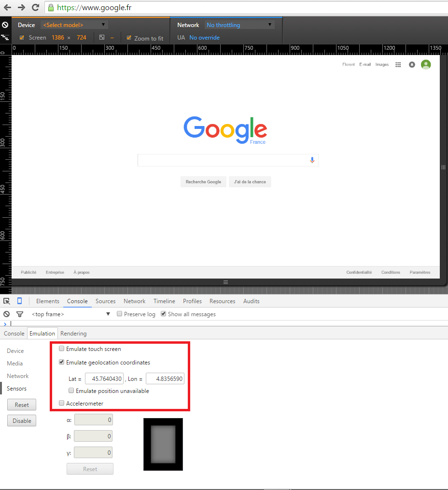The image size is (448, 490).
Task: Open the Audits tab
Action: pos(252,301)
